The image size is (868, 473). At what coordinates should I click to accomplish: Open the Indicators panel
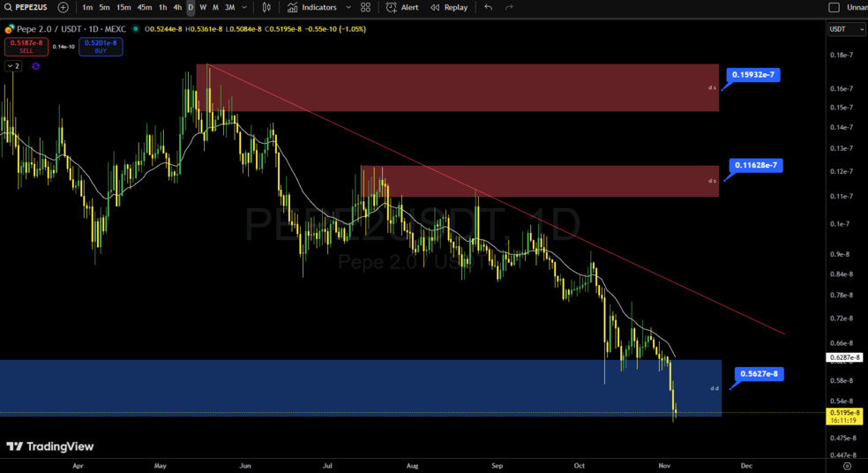(x=312, y=7)
